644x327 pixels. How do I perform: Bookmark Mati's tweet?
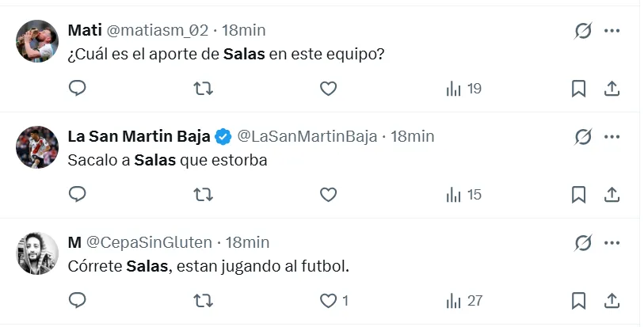578,89
